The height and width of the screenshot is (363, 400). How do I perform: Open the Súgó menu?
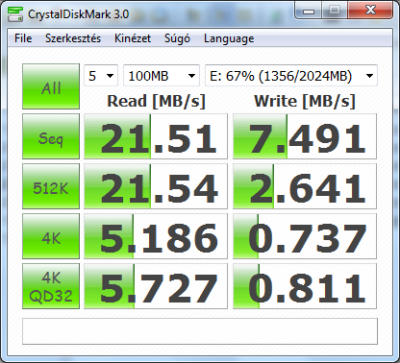point(177,38)
